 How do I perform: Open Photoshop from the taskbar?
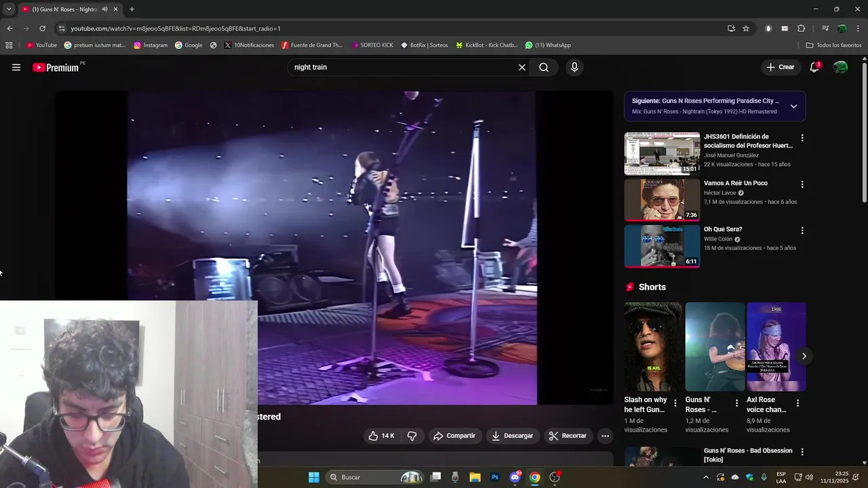tap(495, 477)
